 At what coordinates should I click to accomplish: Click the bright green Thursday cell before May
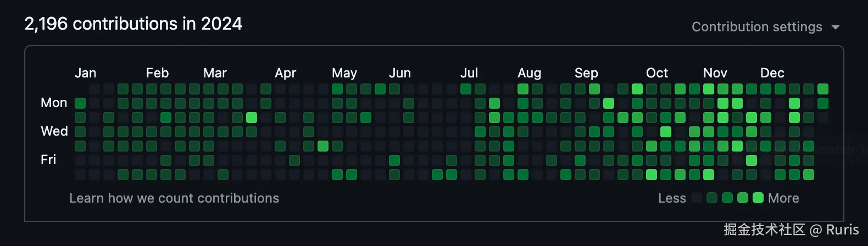pos(323,146)
